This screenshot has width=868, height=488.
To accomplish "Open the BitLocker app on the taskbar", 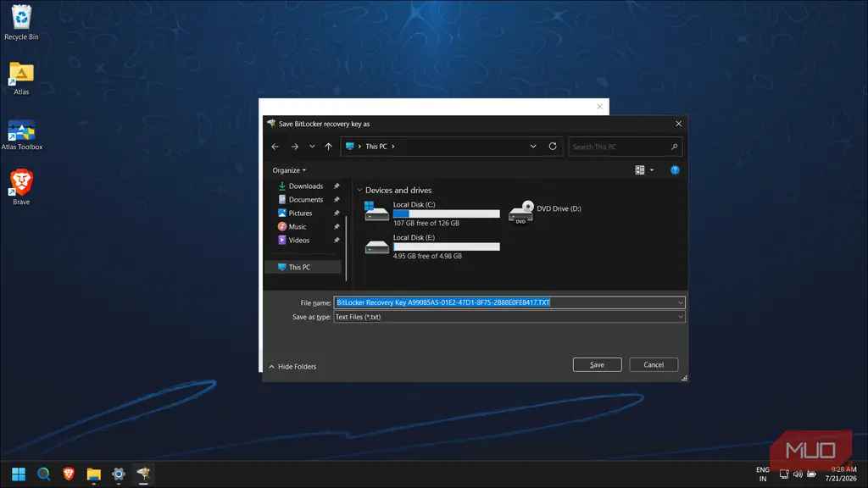I will (143, 474).
